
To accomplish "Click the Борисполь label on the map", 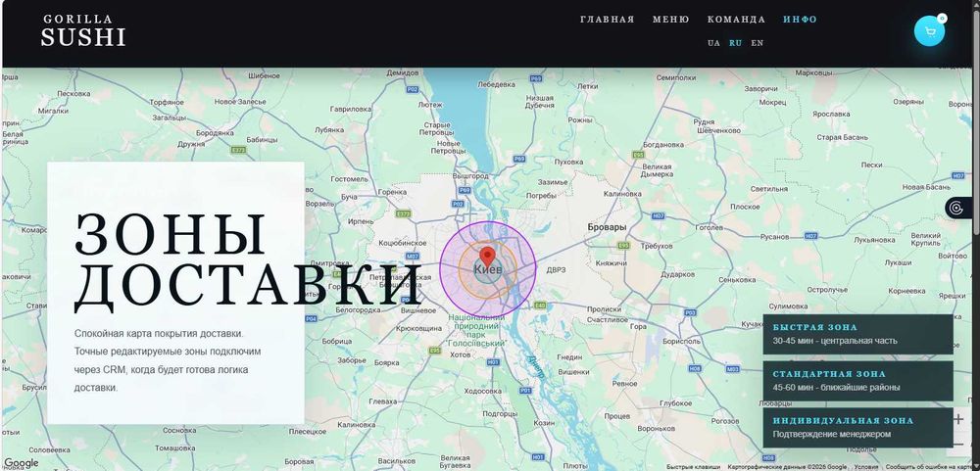I will 681,342.
